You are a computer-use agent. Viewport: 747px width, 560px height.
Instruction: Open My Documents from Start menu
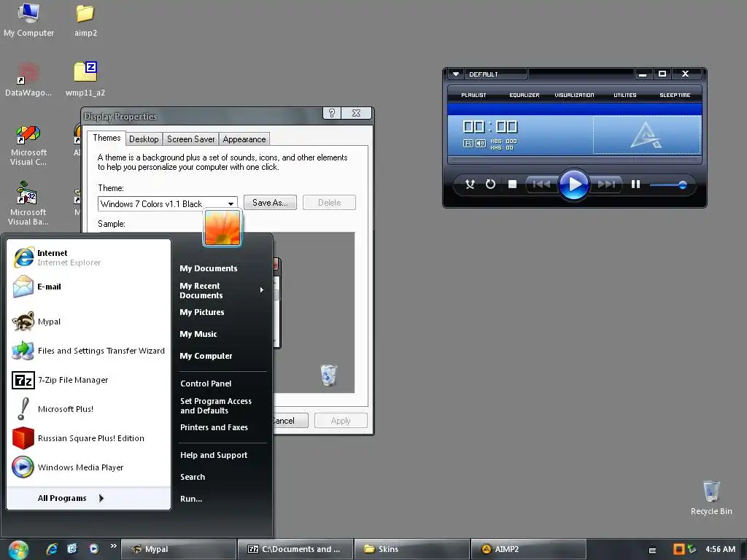point(208,268)
